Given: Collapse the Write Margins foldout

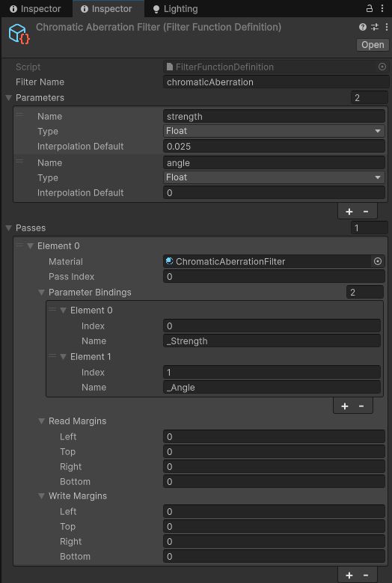Looking at the screenshot, I should (x=42, y=495).
